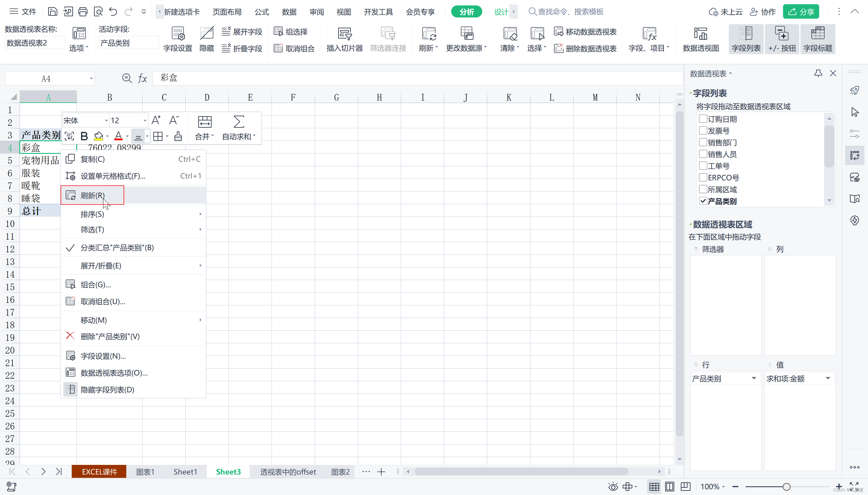Screen dimensions: 868x495
Task: Click 组选择 in the ribbon
Action: (x=291, y=32)
